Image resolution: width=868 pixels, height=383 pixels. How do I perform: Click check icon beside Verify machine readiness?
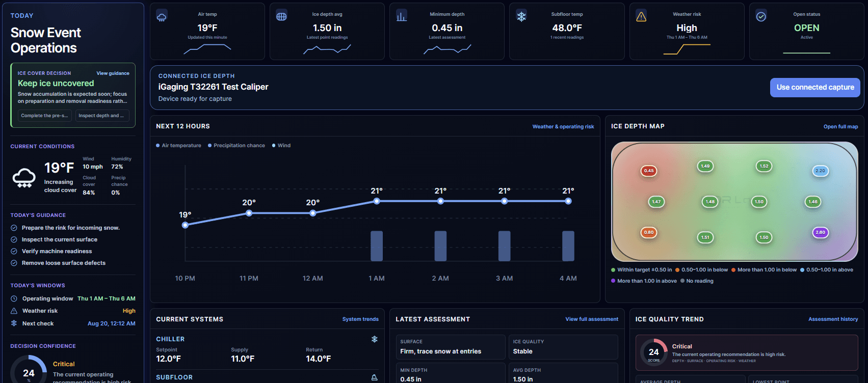[x=14, y=251]
